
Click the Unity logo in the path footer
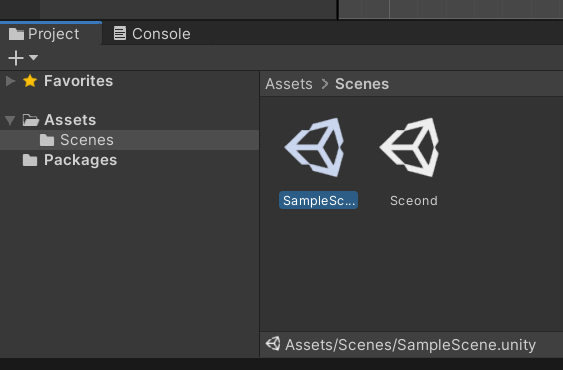[273, 344]
